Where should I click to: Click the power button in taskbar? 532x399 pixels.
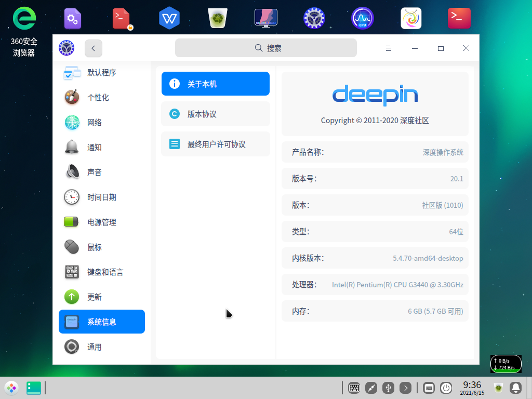pyautogui.click(x=446, y=388)
